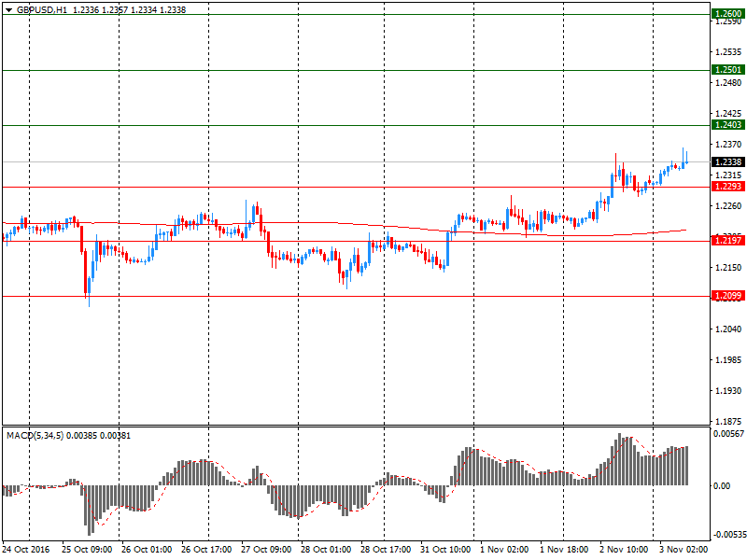The image size is (747, 560).
Task: Click the 1.1875 price scale value
Action: coord(728,422)
